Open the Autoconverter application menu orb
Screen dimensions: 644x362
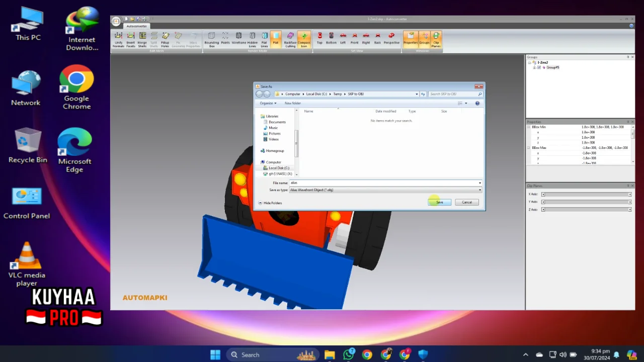[x=116, y=21]
